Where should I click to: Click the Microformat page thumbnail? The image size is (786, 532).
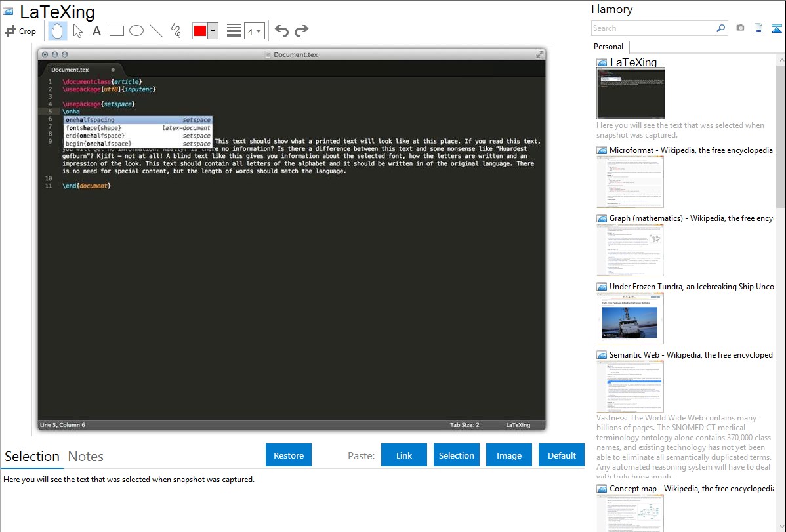coord(630,182)
